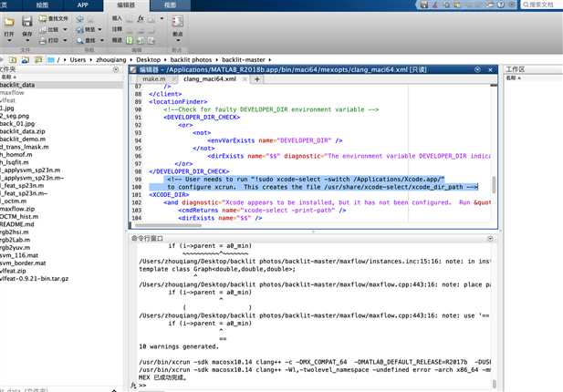
Task: Click the blue root folder icon in the address bar
Action: (51, 60)
